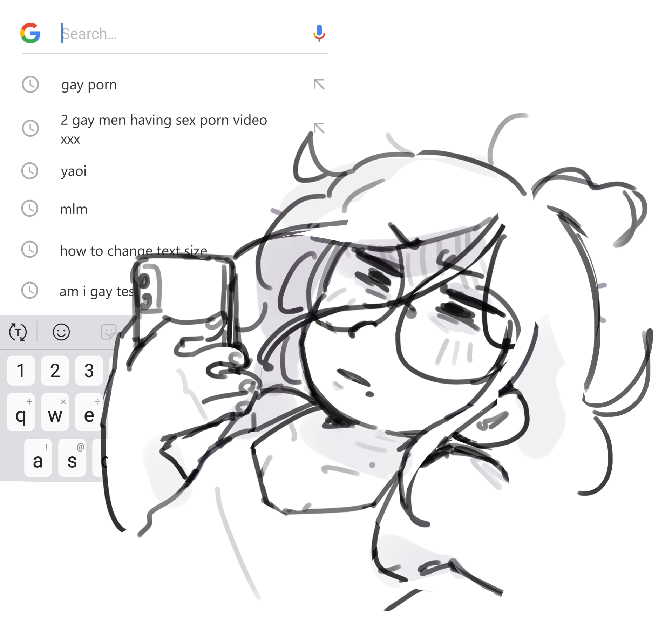Tap the clock icon beside "yaoi"
The height and width of the screenshot is (631, 672).
[30, 171]
